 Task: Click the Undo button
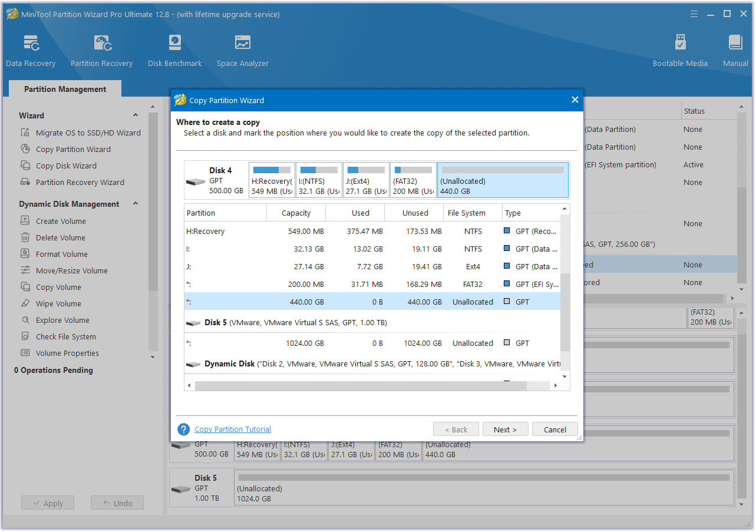(117, 503)
